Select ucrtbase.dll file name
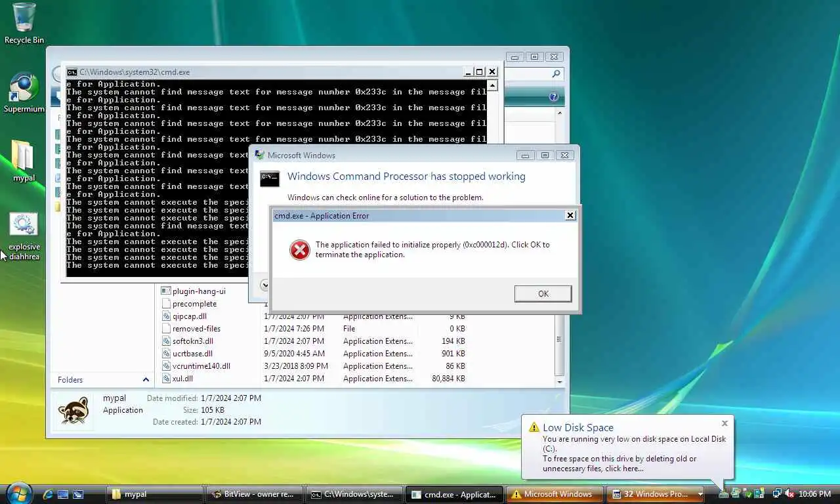The width and height of the screenshot is (840, 504). [192, 354]
